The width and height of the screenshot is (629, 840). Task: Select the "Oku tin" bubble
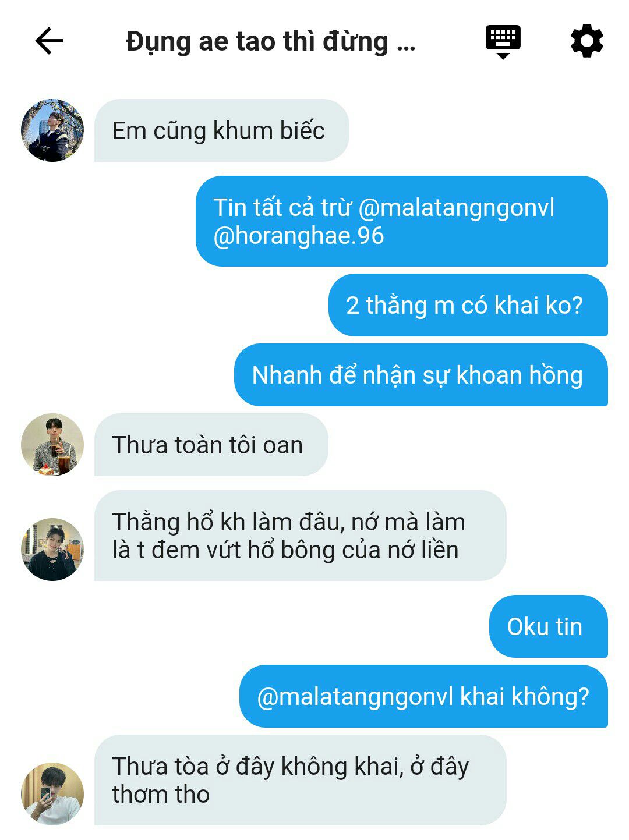point(549,626)
